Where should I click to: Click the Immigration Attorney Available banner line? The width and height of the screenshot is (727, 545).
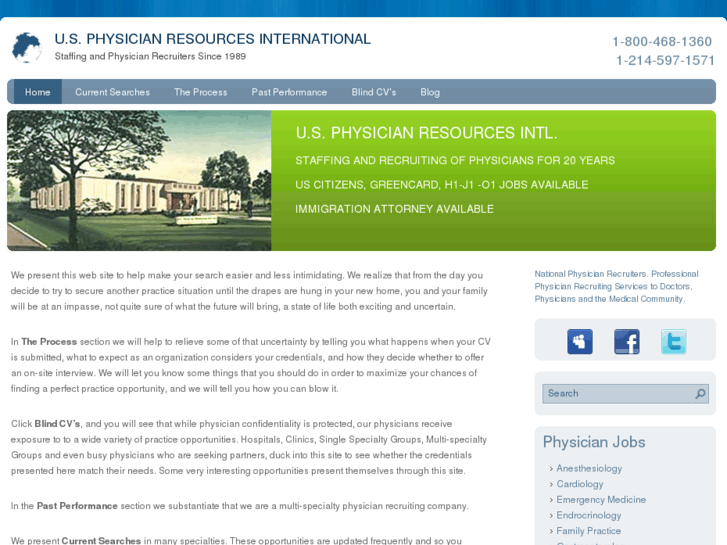coord(395,209)
